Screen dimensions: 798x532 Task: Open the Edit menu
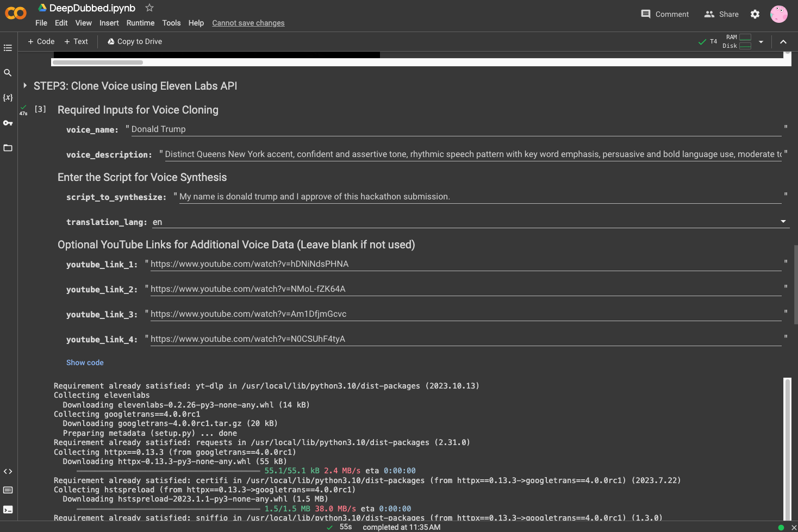click(x=61, y=23)
